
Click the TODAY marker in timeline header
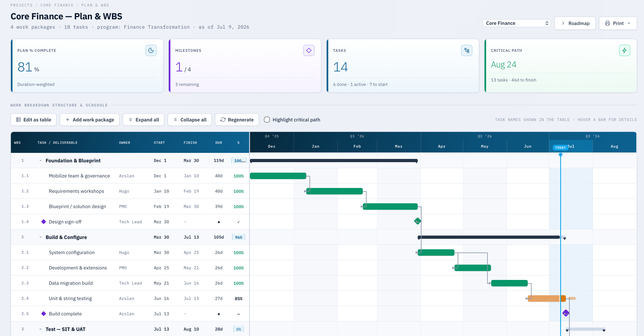point(560,148)
